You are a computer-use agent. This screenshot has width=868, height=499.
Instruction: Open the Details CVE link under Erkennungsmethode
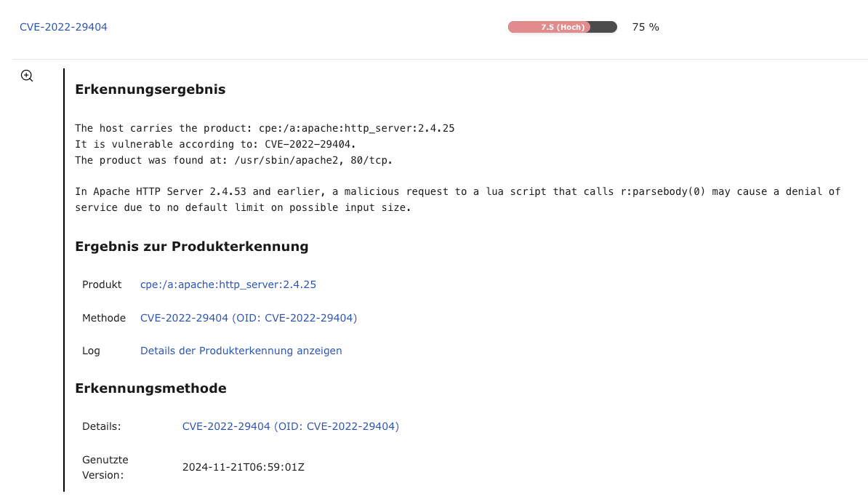pyautogui.click(x=290, y=426)
